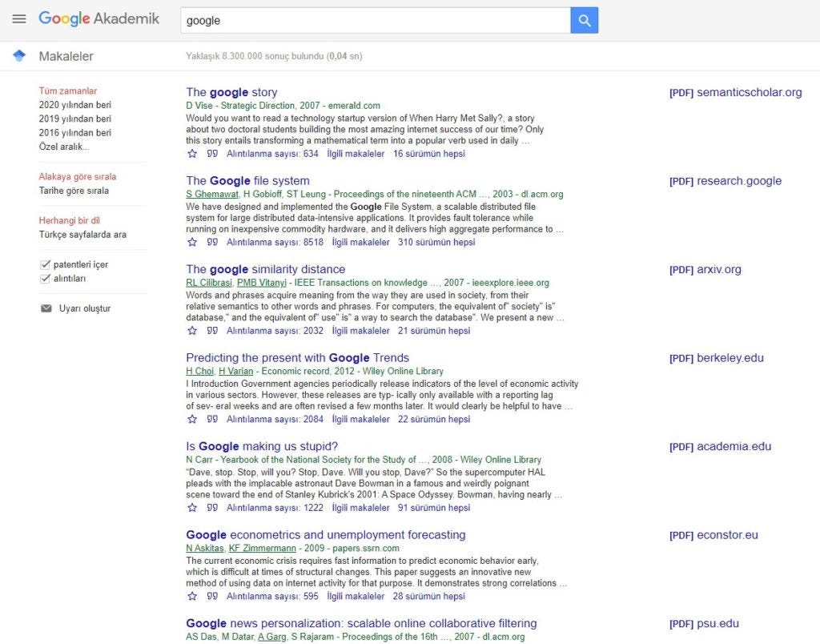Star 'The google story' result
Image resolution: width=820 pixels, height=644 pixels.
[x=192, y=154]
